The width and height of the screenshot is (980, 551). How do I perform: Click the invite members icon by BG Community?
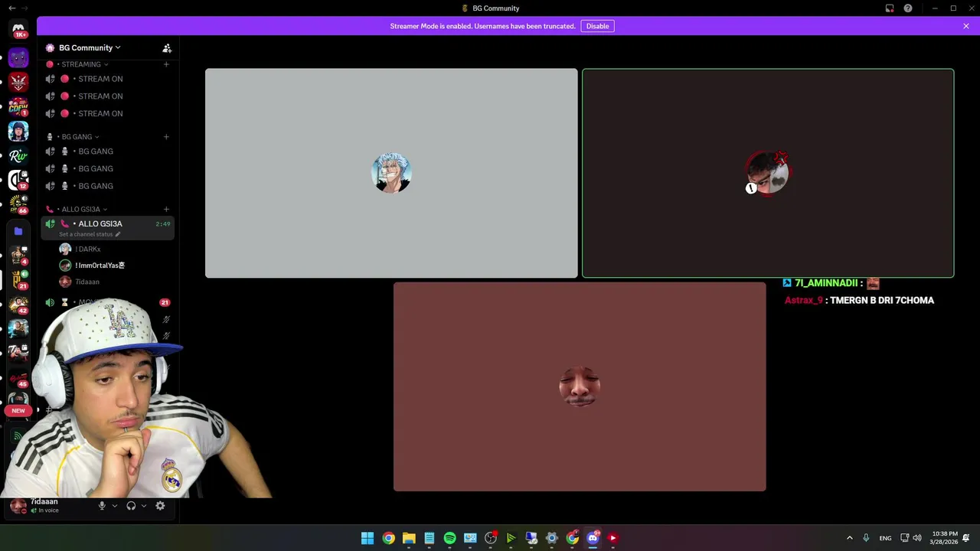pos(167,47)
